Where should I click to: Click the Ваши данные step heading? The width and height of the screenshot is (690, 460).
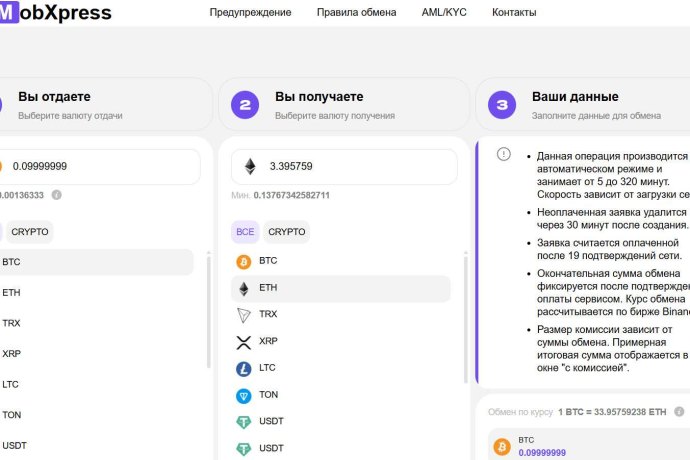coord(575,96)
